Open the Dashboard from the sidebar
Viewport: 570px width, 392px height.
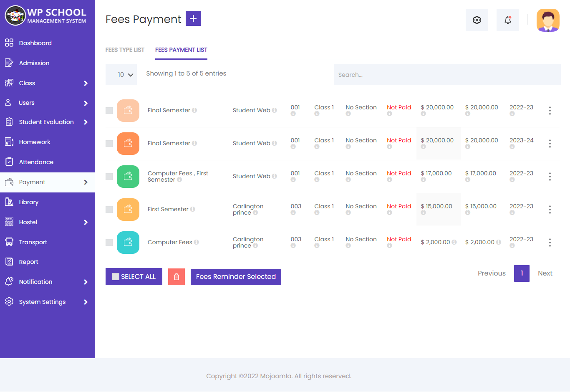pos(35,43)
